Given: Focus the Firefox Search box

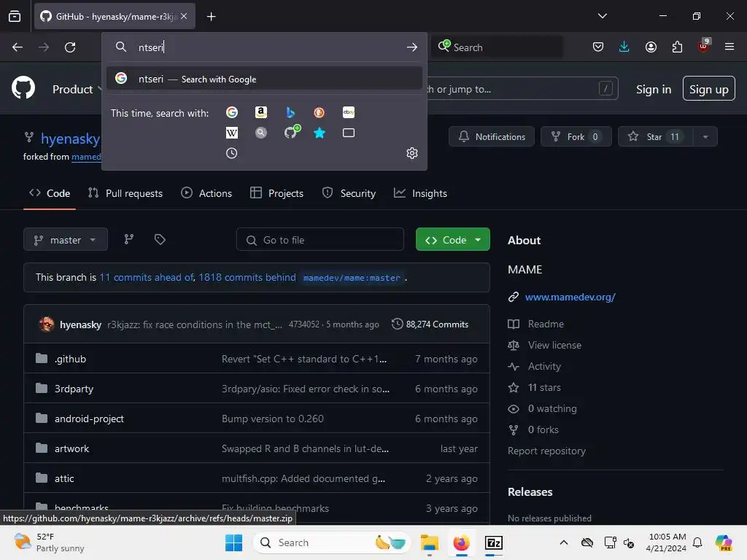Looking at the screenshot, I should pyautogui.click(x=498, y=47).
